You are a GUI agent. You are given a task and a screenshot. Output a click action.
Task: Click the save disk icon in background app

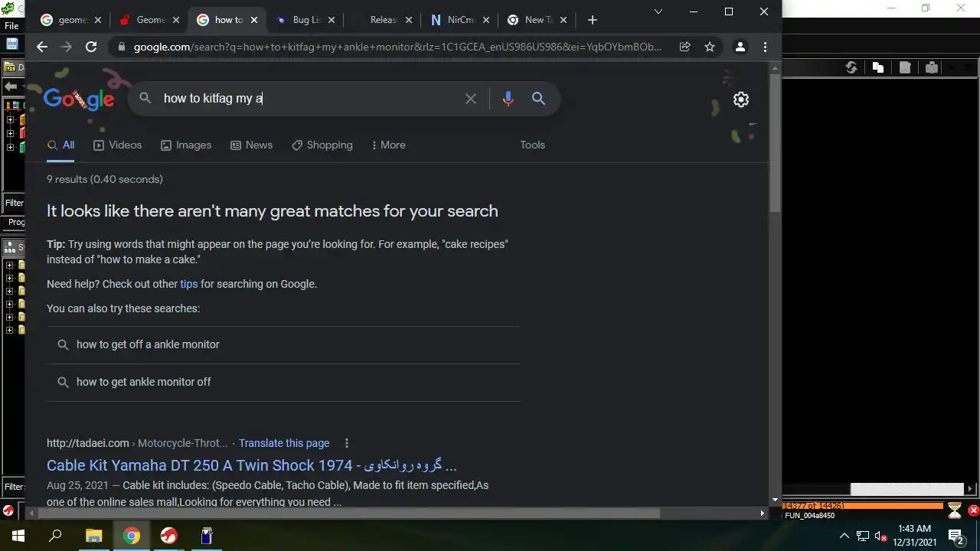coord(11,44)
